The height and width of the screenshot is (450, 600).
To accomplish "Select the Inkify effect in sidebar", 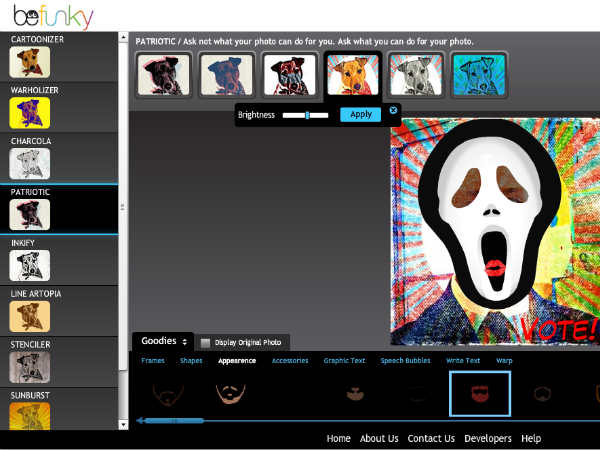I will point(29,265).
